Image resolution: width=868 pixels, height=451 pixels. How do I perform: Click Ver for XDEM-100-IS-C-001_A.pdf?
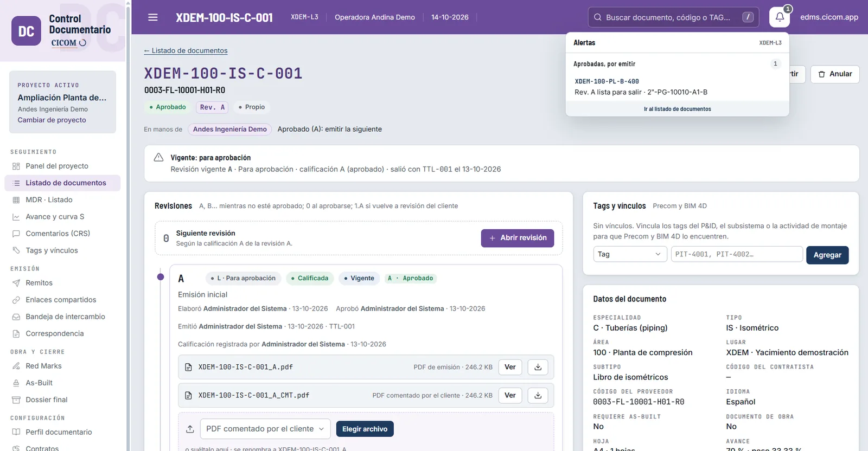(x=510, y=367)
